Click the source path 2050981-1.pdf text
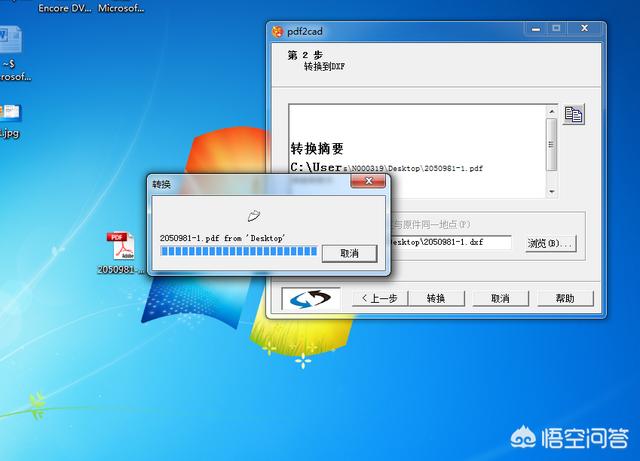The width and height of the screenshot is (640, 461). [x=387, y=167]
